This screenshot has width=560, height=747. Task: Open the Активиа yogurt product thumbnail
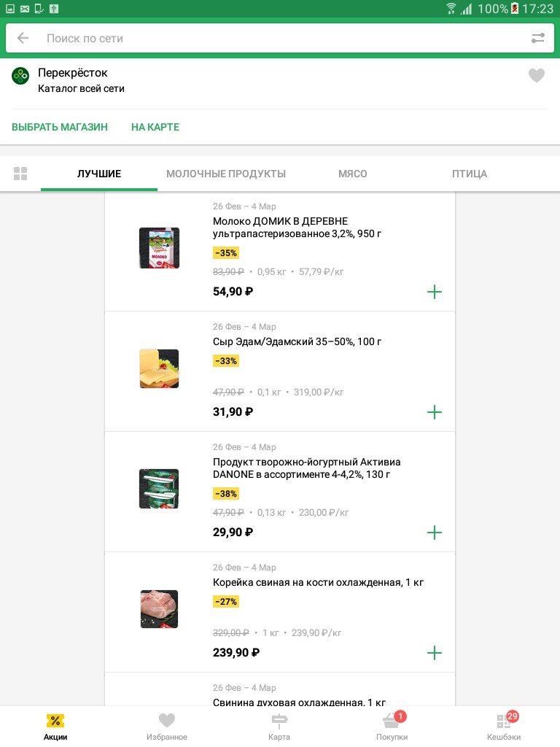point(159,489)
